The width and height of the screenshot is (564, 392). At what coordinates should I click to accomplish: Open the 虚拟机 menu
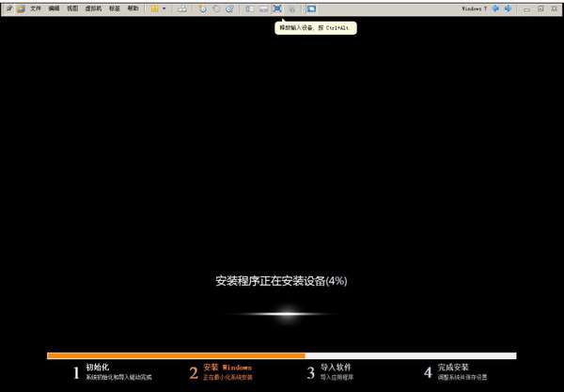(93, 8)
